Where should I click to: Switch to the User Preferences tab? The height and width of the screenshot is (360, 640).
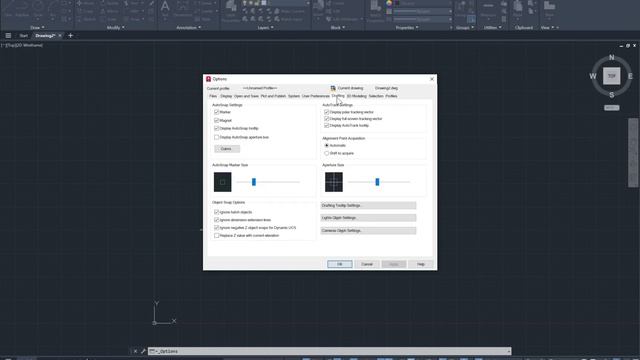pyautogui.click(x=316, y=96)
